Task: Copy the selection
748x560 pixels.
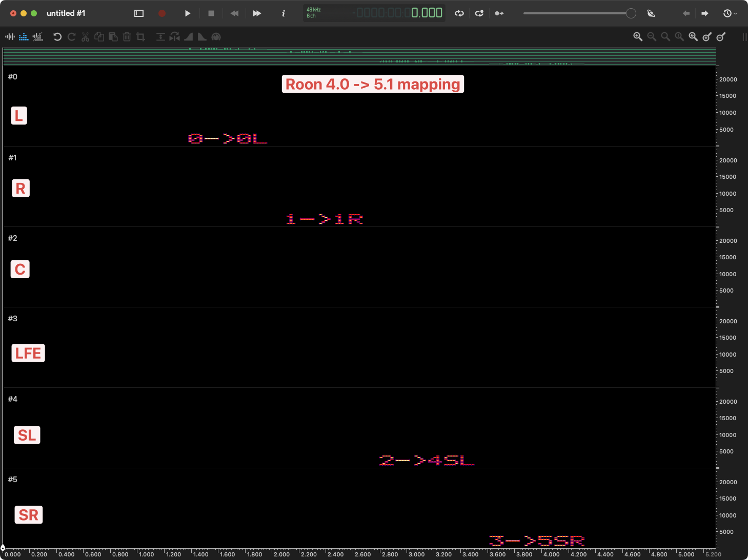Action: click(x=99, y=37)
